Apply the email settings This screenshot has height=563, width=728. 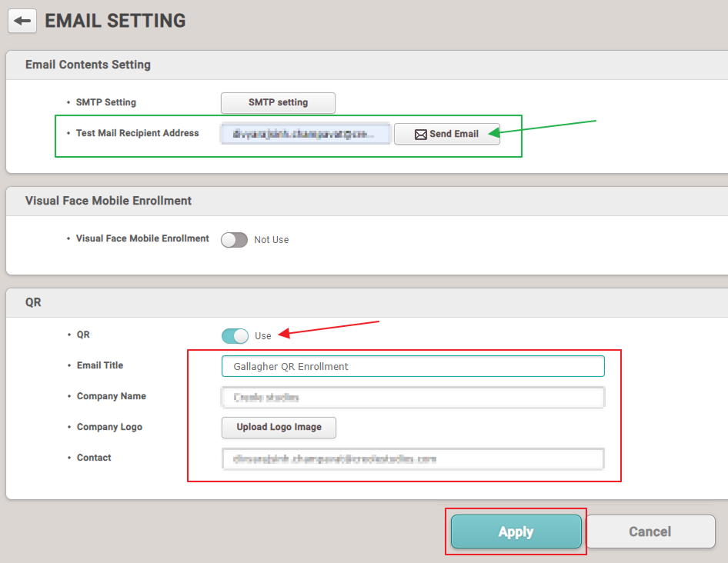click(516, 531)
